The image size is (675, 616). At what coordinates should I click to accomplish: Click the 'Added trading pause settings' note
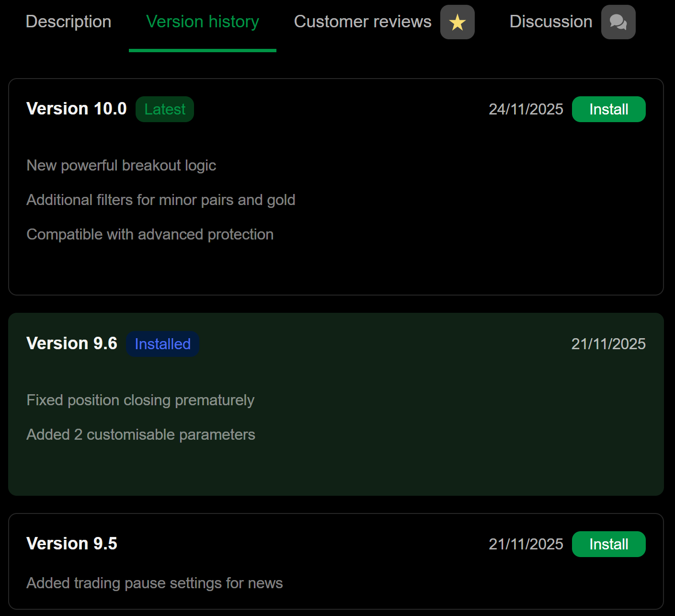tap(154, 583)
